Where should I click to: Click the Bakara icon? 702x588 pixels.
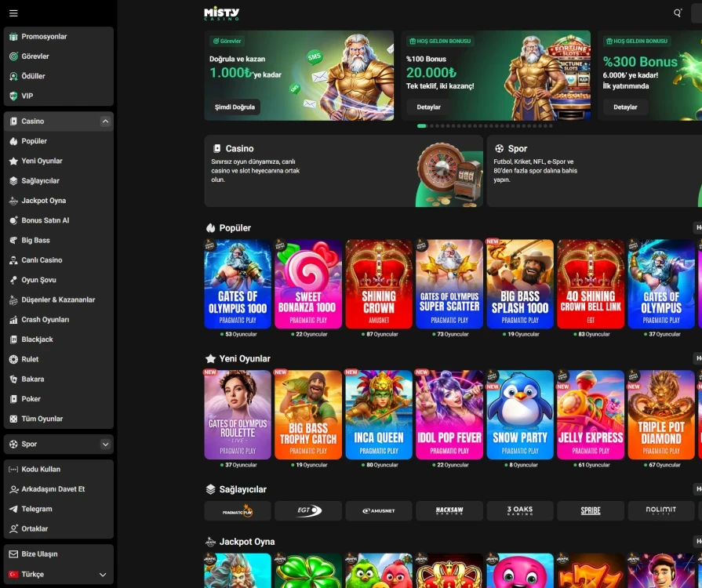click(x=13, y=379)
